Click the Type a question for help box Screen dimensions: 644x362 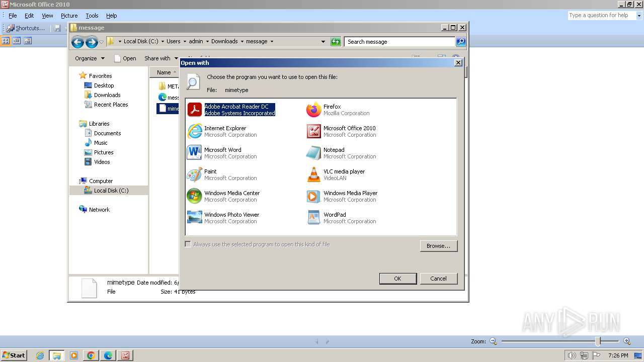point(601,16)
